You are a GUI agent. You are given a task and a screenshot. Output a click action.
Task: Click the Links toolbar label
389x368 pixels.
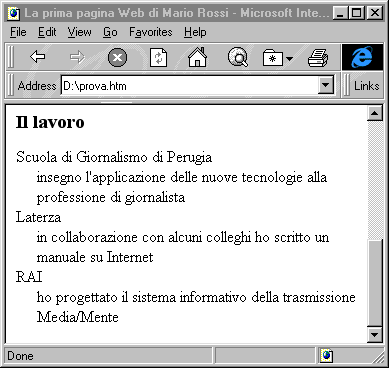367,86
